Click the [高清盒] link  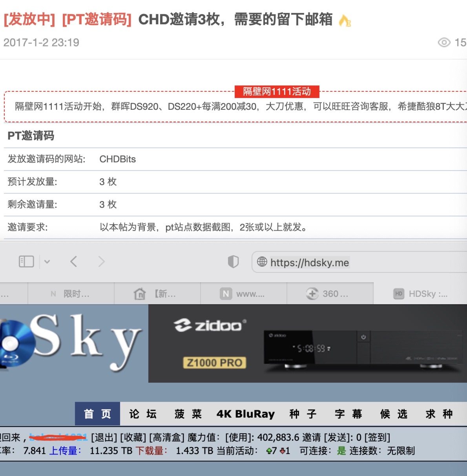click(x=167, y=437)
